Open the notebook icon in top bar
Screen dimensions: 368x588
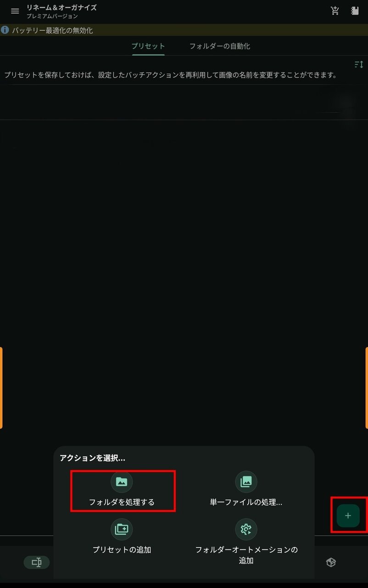[354, 11]
